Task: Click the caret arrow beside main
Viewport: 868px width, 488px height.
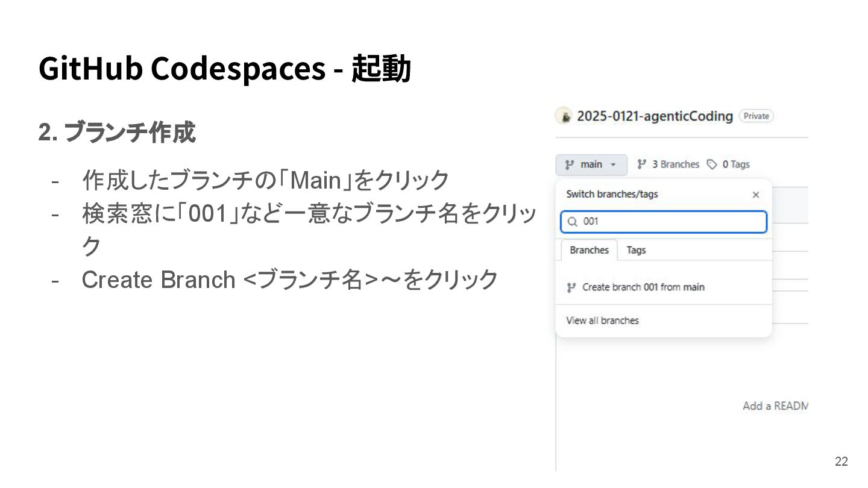Action: (x=613, y=164)
